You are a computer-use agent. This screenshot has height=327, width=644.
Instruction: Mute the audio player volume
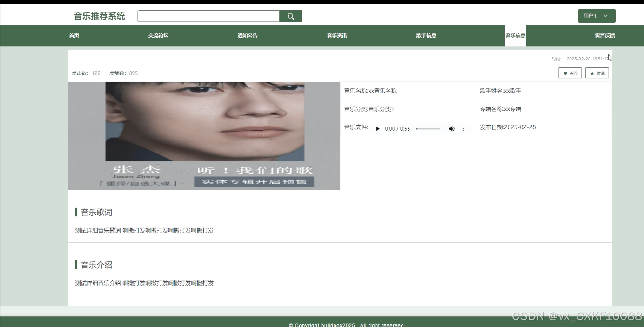click(451, 129)
